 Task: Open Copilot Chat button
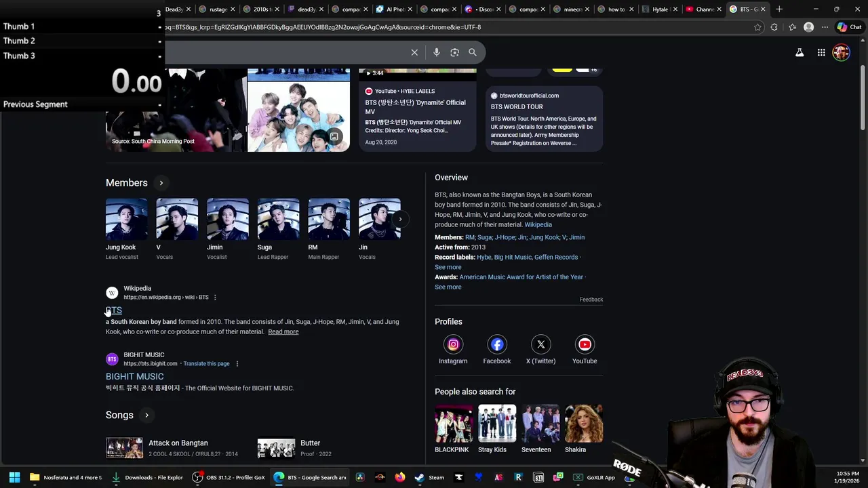coord(850,27)
